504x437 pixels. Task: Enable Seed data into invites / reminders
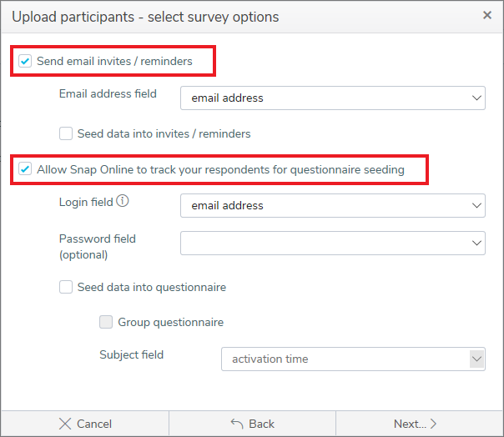click(x=66, y=133)
